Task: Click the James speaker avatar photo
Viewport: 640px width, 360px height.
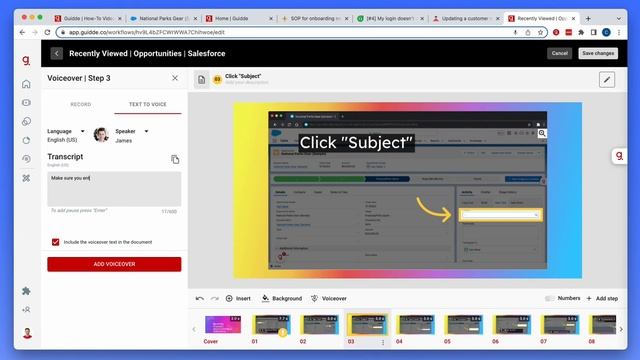Action: pos(101,135)
